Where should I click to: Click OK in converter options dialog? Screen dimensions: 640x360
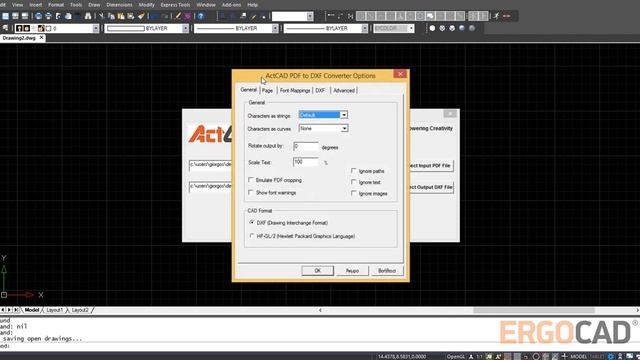point(318,271)
